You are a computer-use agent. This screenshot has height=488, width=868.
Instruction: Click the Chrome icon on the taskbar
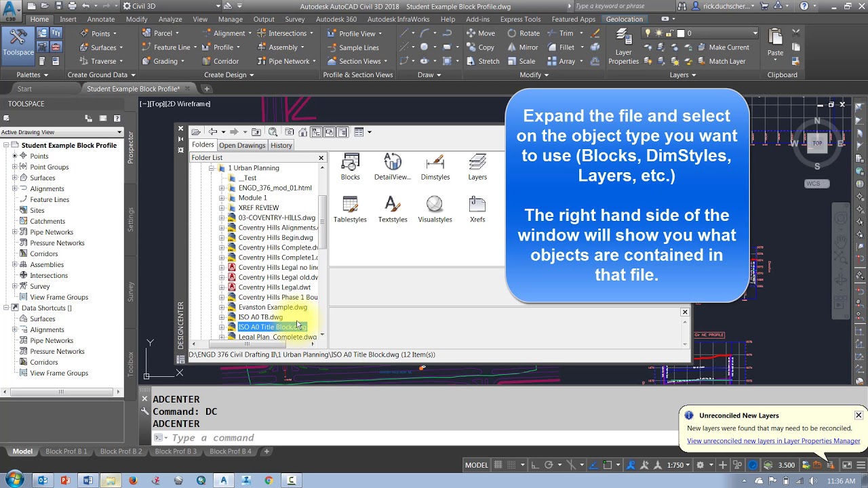click(x=269, y=481)
